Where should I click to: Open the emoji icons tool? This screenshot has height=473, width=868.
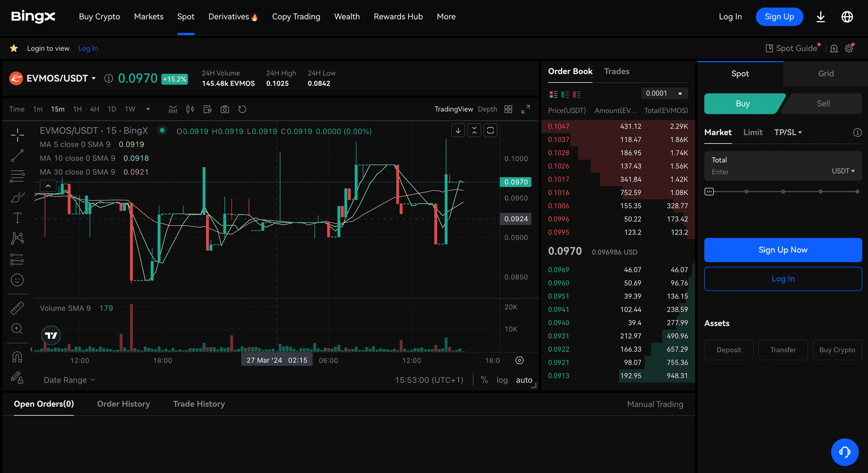17,280
